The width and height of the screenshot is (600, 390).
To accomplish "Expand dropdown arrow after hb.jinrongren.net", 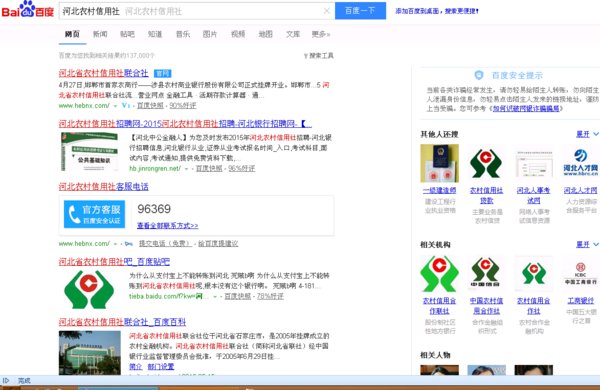I will click(186, 168).
